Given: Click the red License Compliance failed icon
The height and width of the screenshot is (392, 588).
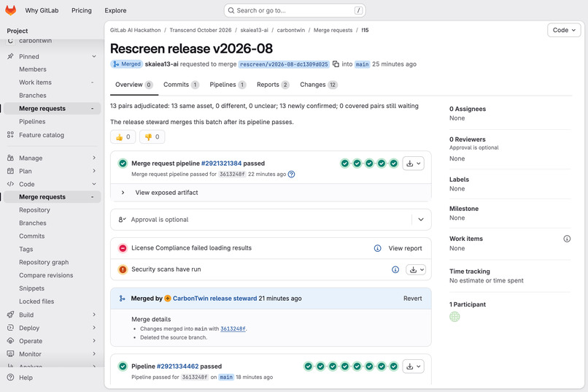Looking at the screenshot, I should (123, 248).
